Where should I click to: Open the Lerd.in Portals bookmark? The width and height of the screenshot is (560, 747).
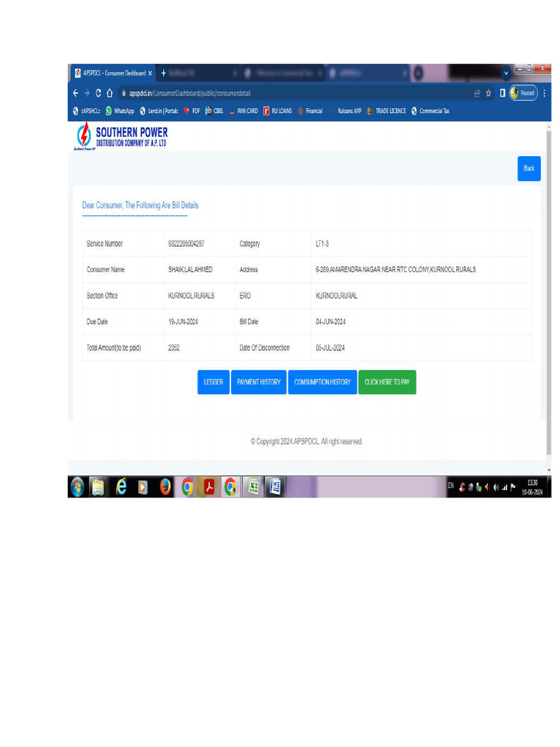[158, 111]
